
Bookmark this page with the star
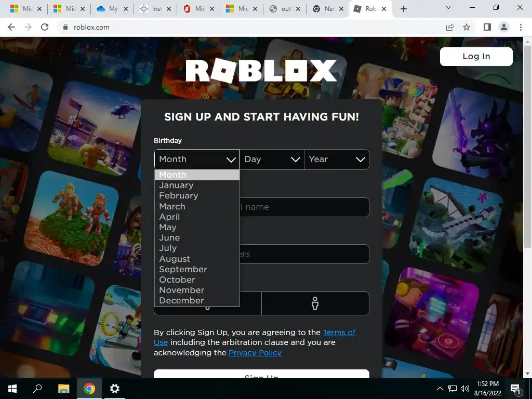click(x=467, y=27)
